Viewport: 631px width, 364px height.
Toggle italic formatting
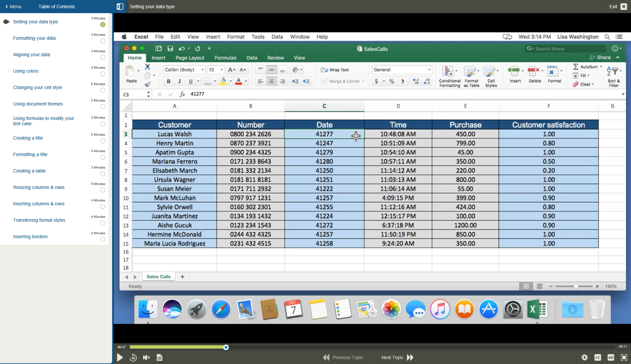(179, 81)
